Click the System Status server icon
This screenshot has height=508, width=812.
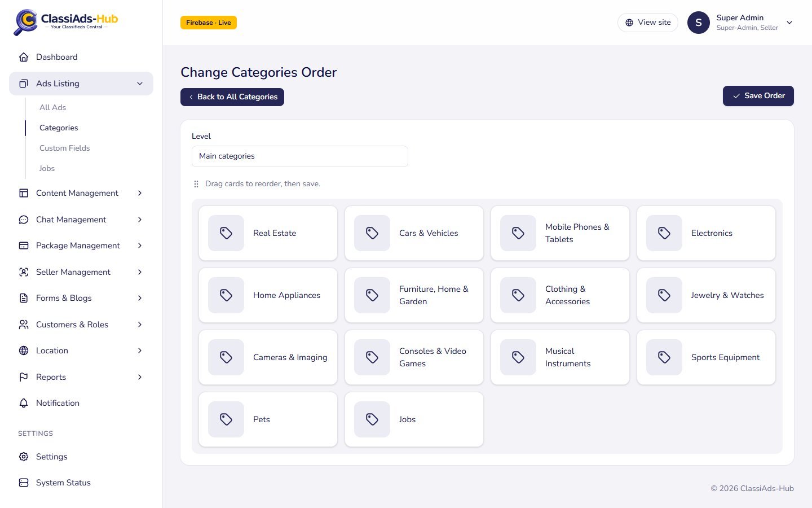tap(24, 483)
